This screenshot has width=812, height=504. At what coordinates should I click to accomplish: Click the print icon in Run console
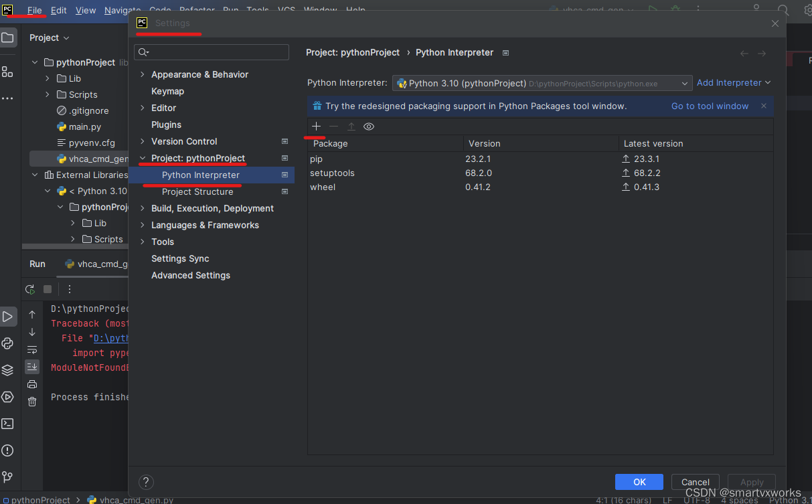click(x=32, y=384)
